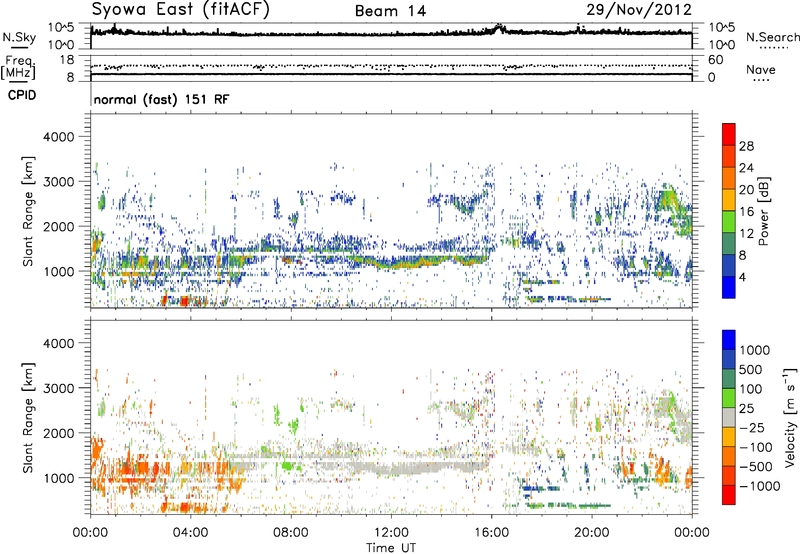Screen dimensions: 800x554
Task: Pick light green segment of Power colorbar
Action: 729,222
